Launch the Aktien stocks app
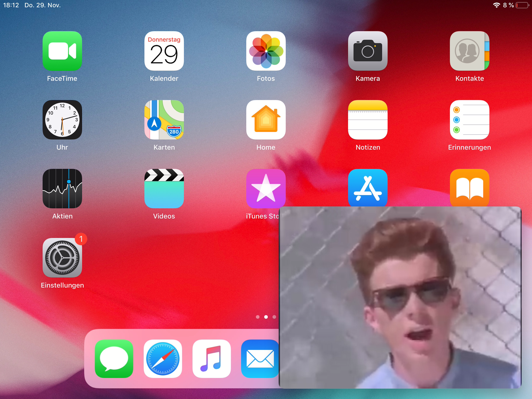The width and height of the screenshot is (532, 399). (x=62, y=189)
